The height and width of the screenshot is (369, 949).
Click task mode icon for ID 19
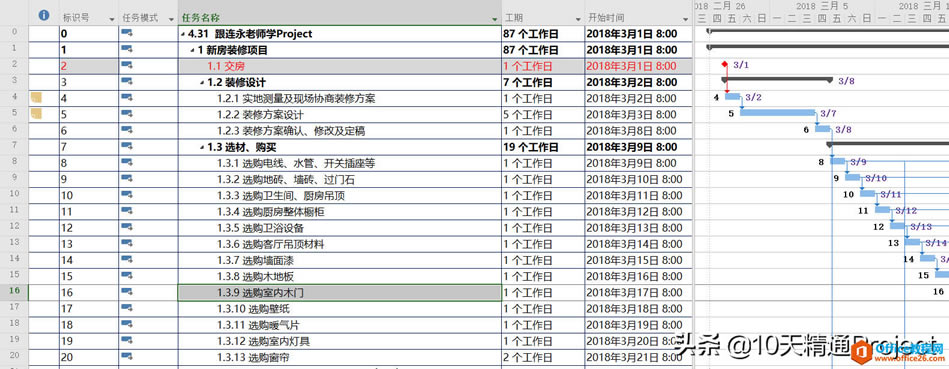tap(128, 341)
